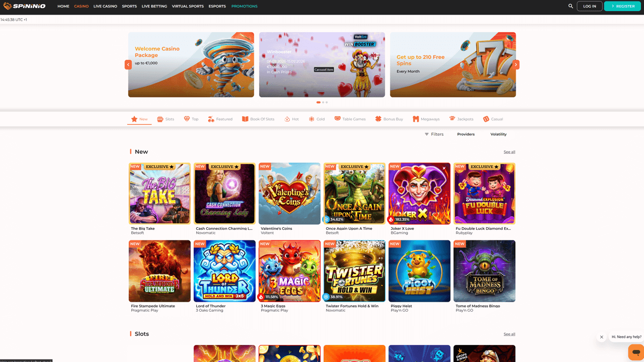Click the Exclusive star badge on The Big Take

[159, 166]
